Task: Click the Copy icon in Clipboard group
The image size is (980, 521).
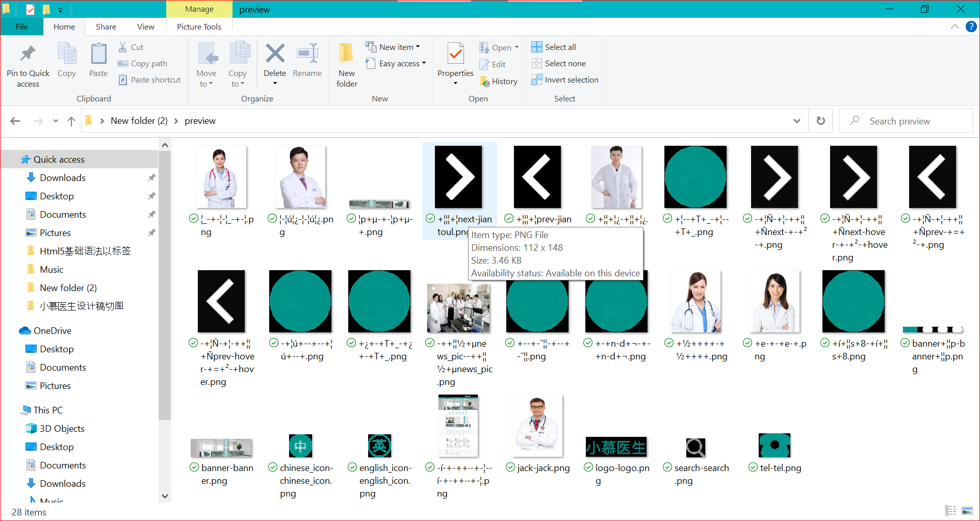Action: click(67, 54)
